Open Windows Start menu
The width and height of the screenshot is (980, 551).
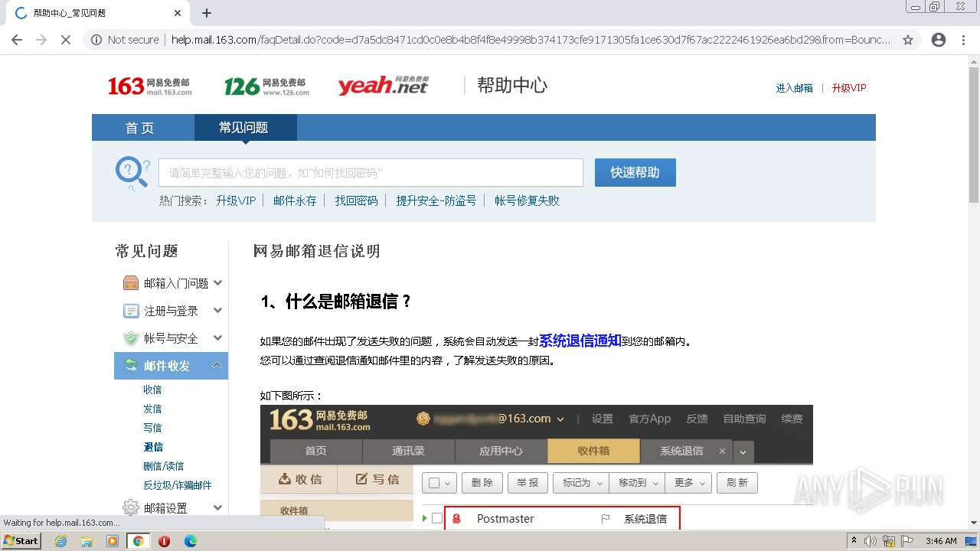pyautogui.click(x=21, y=541)
